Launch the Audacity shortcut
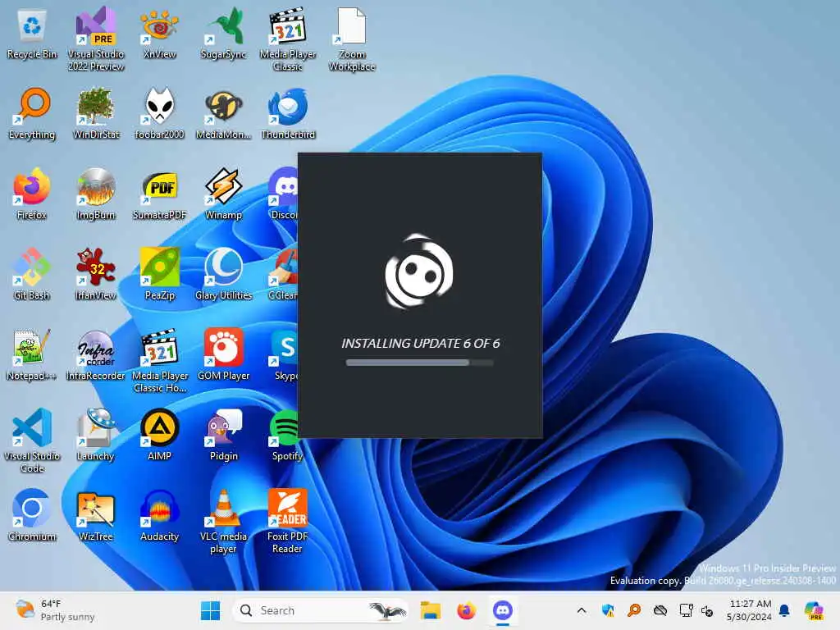 tap(159, 515)
